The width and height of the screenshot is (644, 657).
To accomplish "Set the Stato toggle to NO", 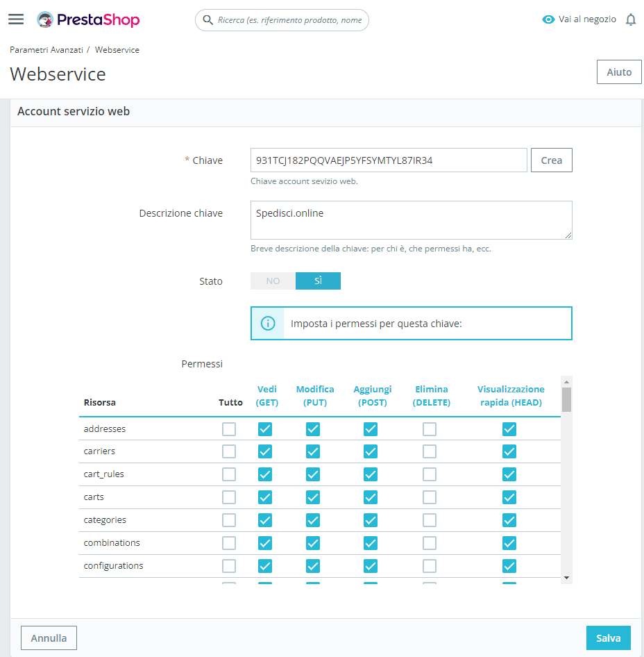I will tap(272, 281).
